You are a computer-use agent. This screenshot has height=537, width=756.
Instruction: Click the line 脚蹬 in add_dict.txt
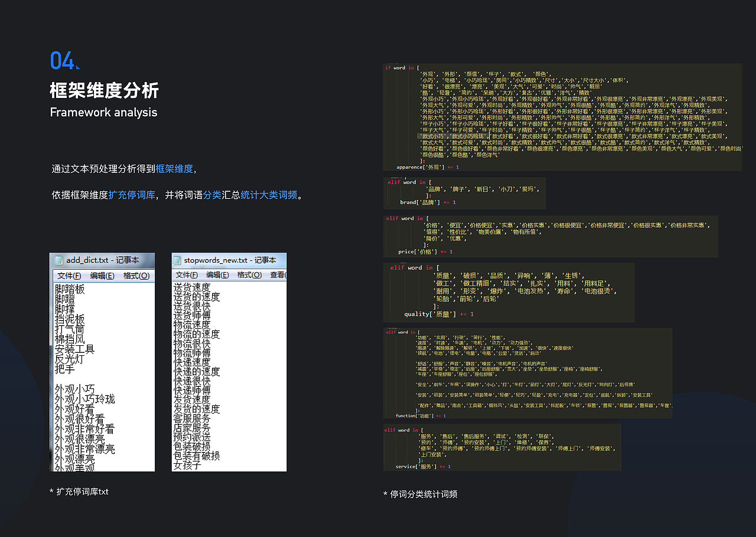click(65, 299)
